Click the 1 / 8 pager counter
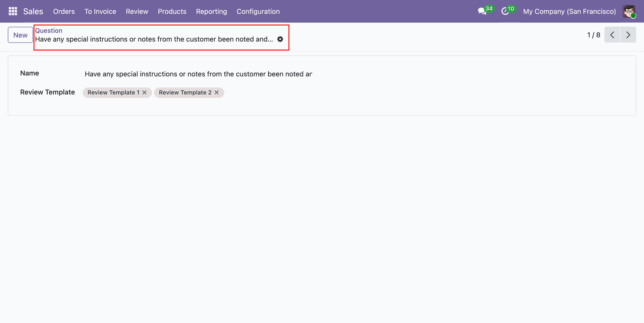This screenshot has width=644, height=323. (x=593, y=35)
